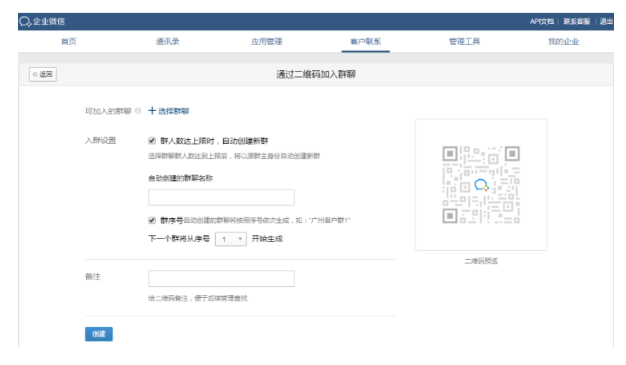
Task: Click the QR code preview image
Action: pyautogui.click(x=481, y=184)
